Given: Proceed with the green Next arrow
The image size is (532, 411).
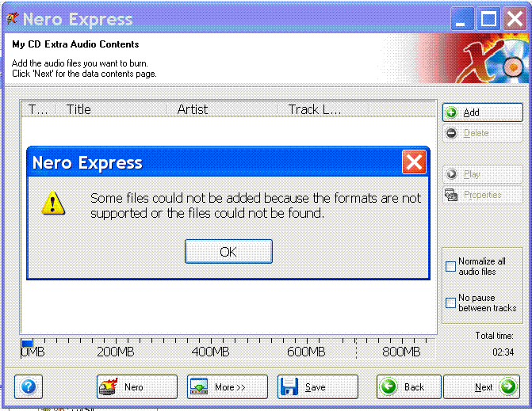Looking at the screenshot, I should [x=508, y=386].
